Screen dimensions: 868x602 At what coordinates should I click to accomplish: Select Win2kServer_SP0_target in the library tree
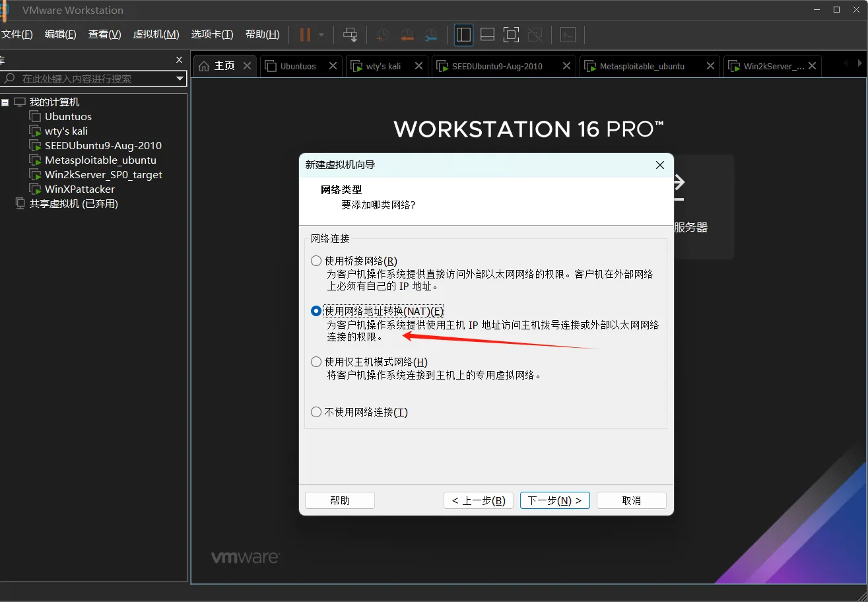[x=104, y=175]
